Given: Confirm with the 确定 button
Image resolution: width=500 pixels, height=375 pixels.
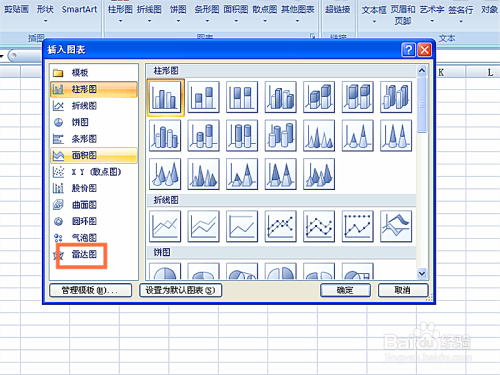Looking at the screenshot, I should coord(345,290).
